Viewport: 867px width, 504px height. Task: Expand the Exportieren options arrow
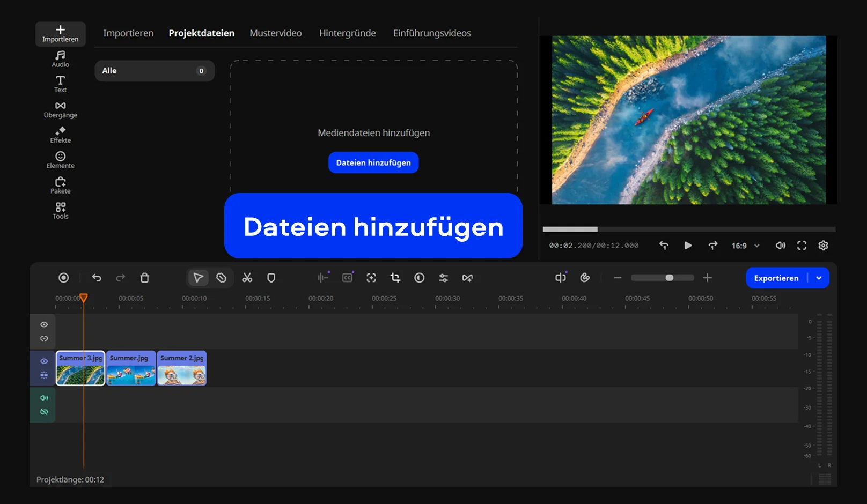[819, 278]
